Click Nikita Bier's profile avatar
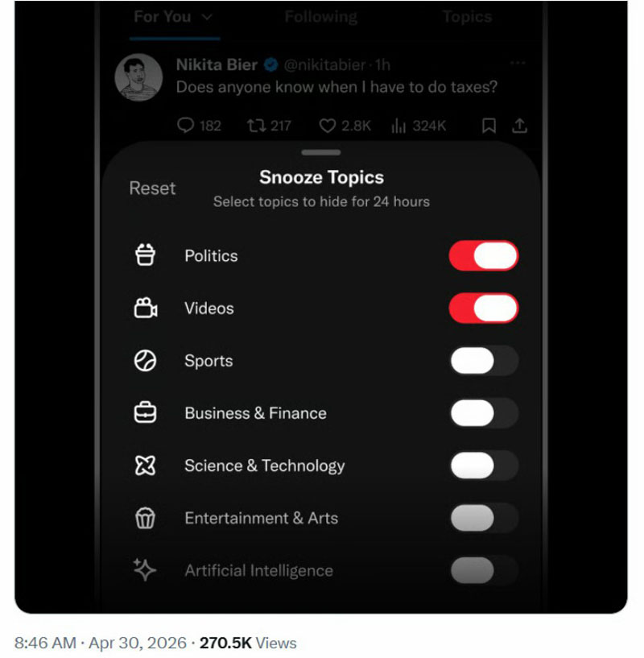 click(138, 77)
